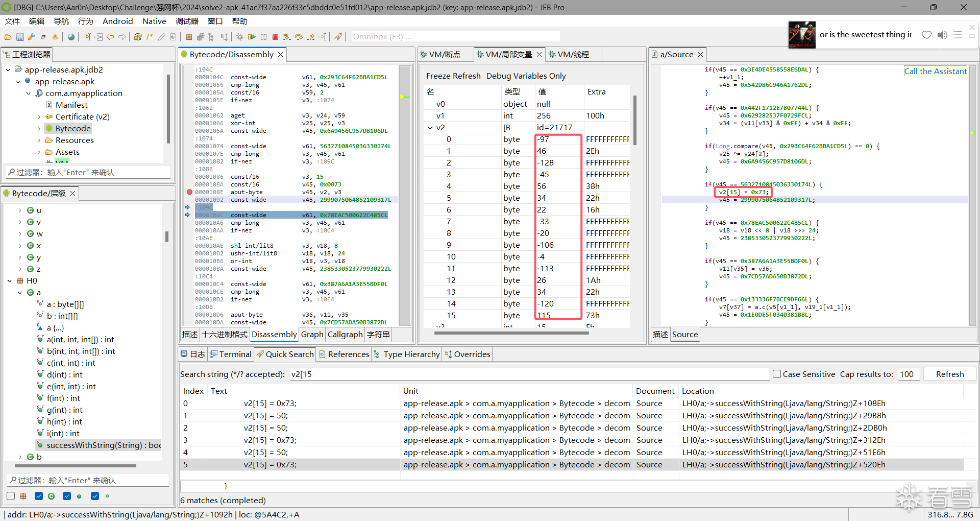Switch to the VM/线程 tab

click(573, 55)
